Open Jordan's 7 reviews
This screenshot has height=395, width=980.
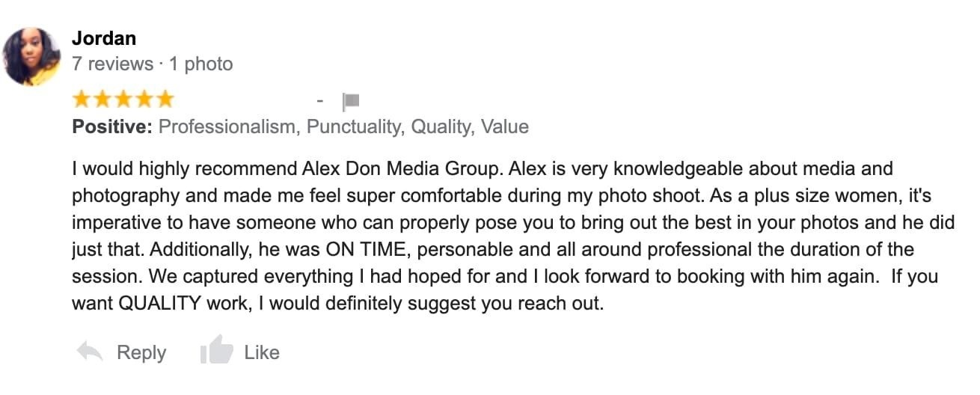tap(112, 64)
